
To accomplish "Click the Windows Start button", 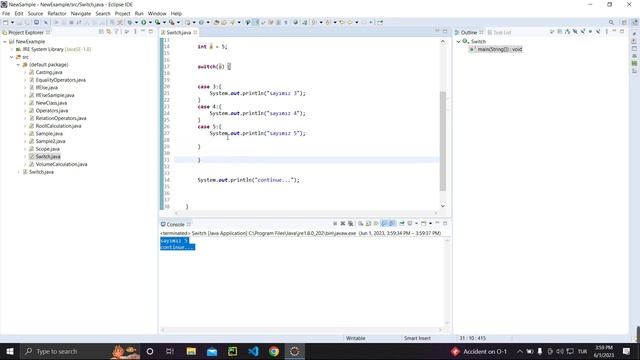I will click(x=10, y=351).
